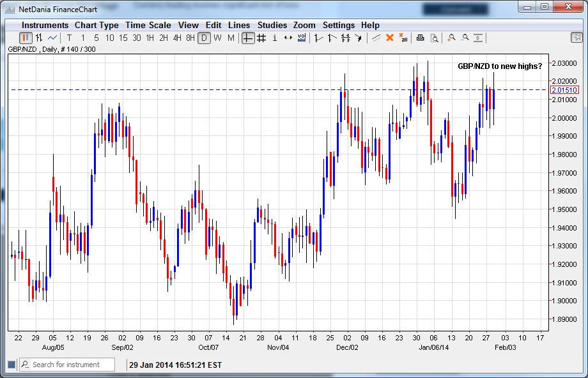Click the Sep/02 date axis label

122,347
